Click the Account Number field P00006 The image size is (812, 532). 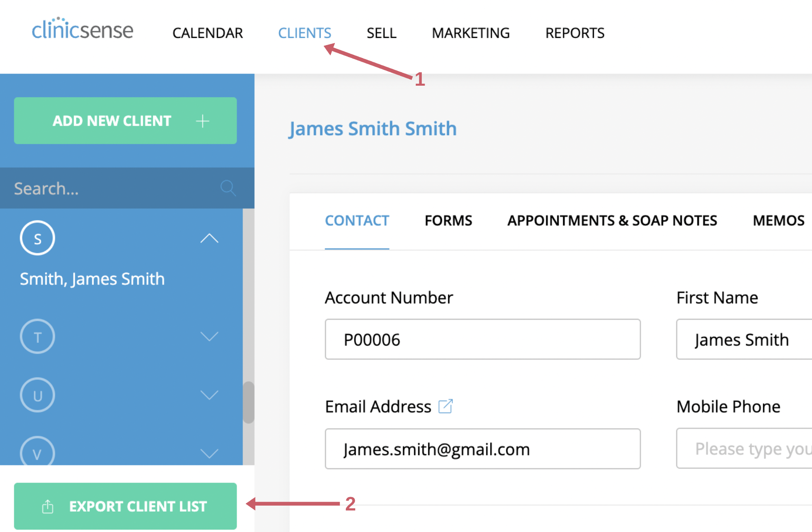(483, 339)
